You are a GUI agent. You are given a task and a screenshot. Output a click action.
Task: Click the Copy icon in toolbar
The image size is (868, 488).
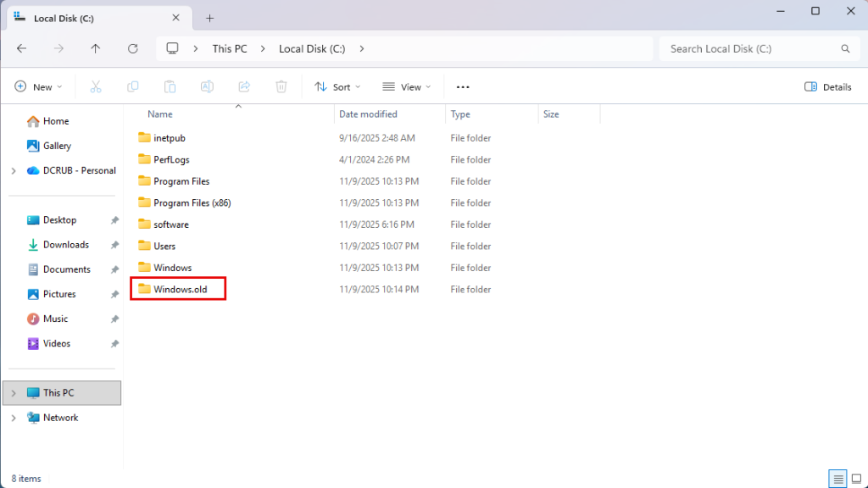coord(133,87)
